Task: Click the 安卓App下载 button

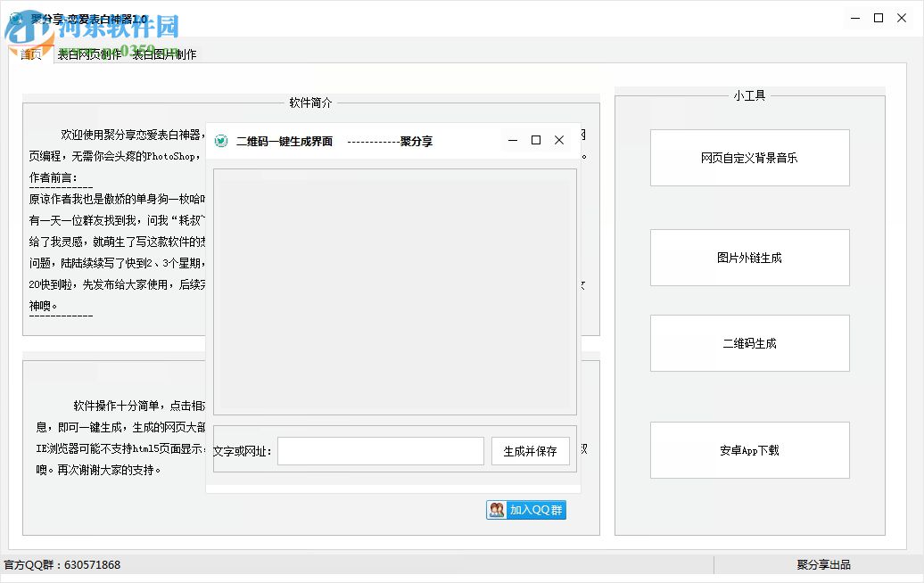Action: 749,450
